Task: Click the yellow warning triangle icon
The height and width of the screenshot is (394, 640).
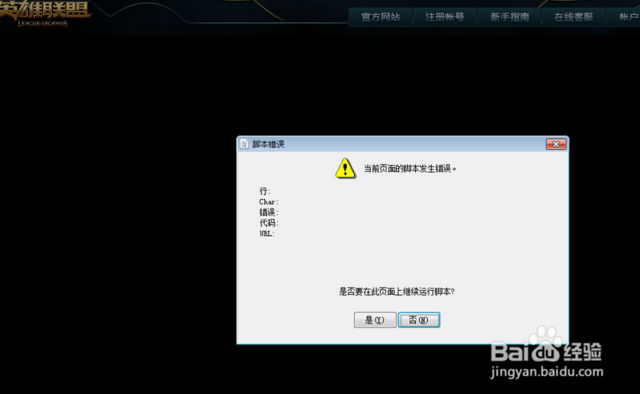Action: point(345,168)
